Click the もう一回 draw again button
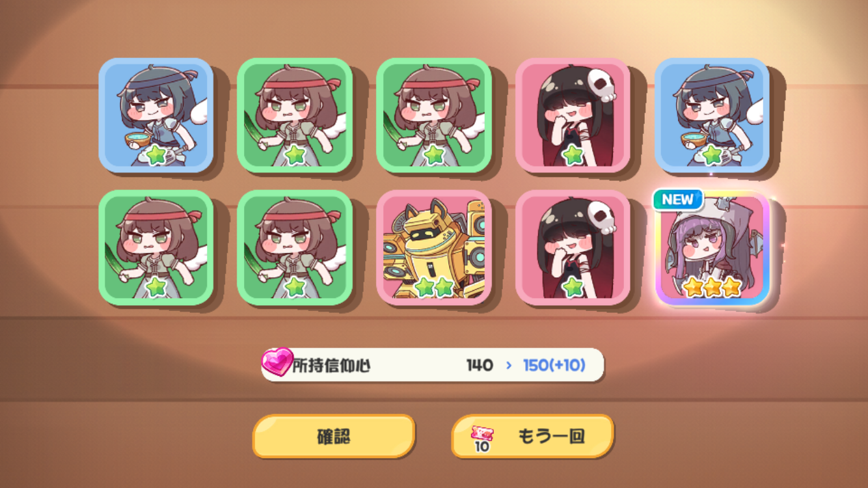The height and width of the screenshot is (488, 868). tap(532, 436)
